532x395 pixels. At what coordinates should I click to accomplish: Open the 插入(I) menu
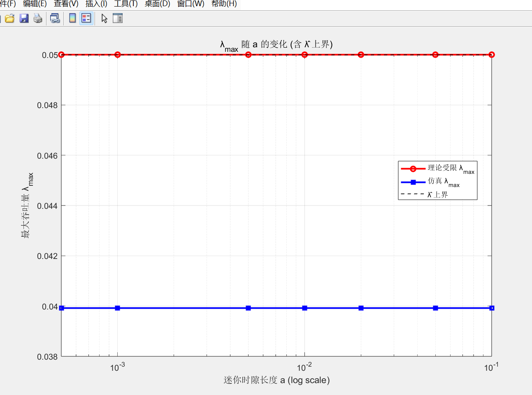coord(96,4)
